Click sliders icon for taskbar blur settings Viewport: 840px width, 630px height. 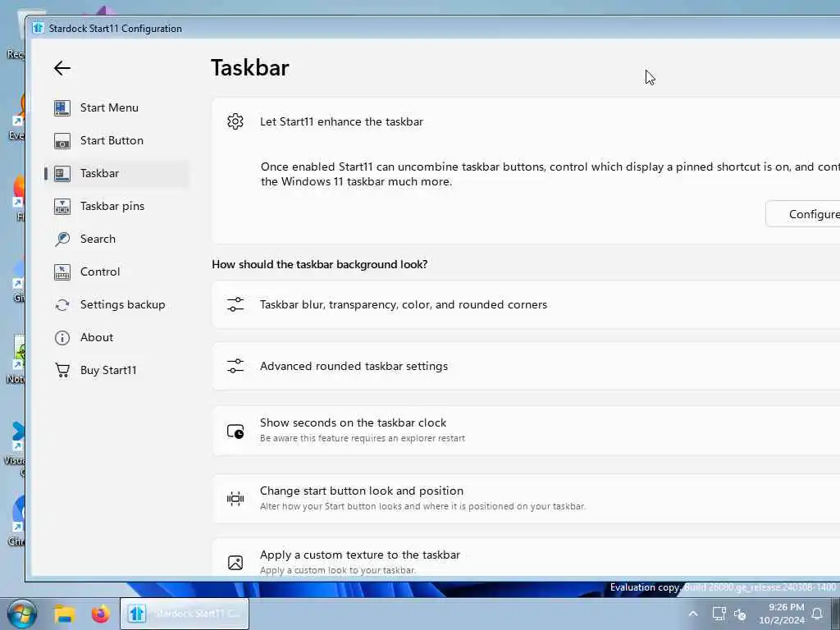coord(235,304)
